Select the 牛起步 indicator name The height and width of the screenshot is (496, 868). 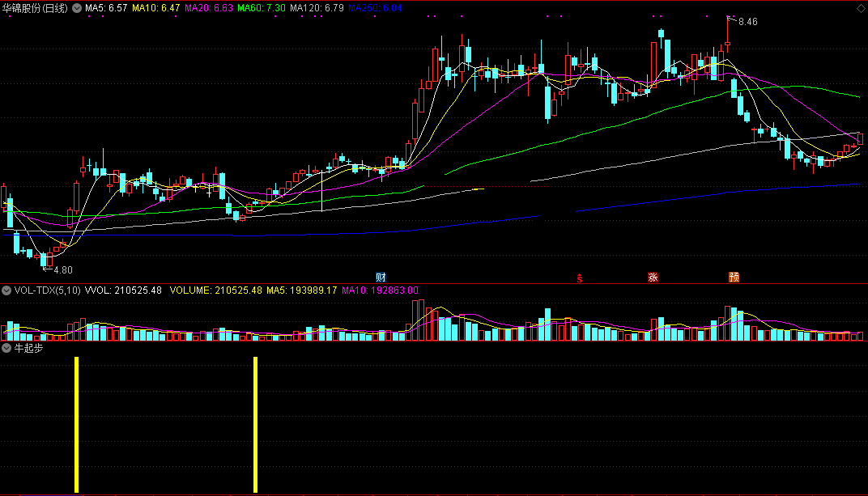pyautogui.click(x=28, y=348)
